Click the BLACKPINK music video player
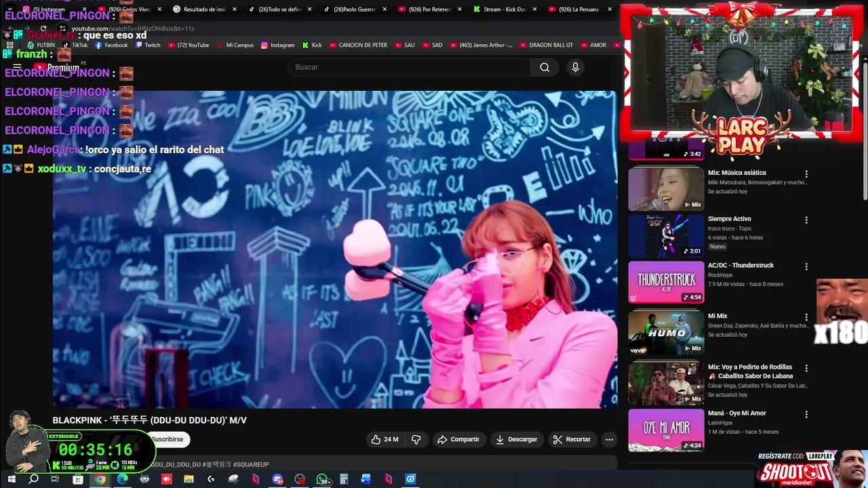Screen dimensions: 868x488 (x=335, y=249)
